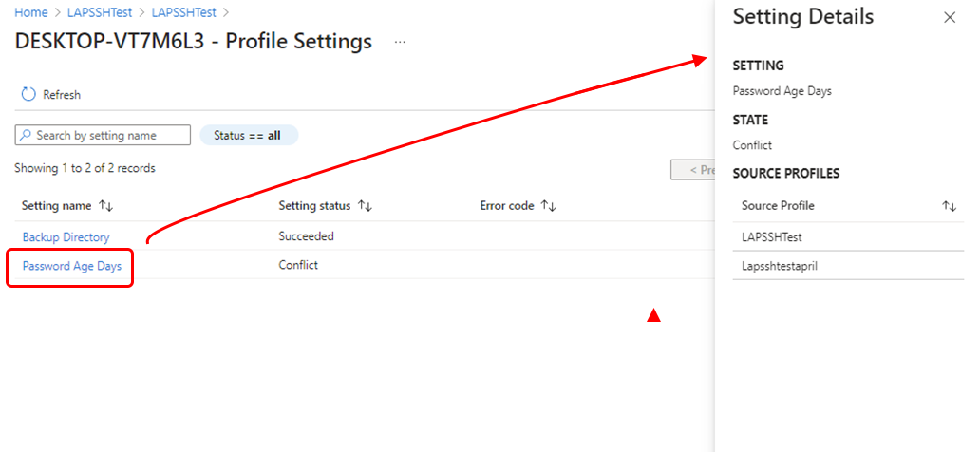
Task: Click the Refresh circular arrow icon
Action: tap(28, 94)
